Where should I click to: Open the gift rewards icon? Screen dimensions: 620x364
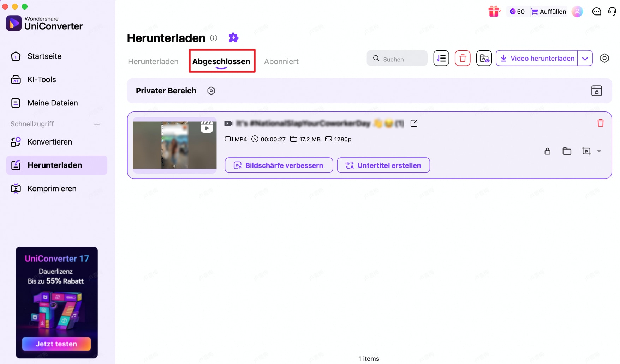point(494,11)
